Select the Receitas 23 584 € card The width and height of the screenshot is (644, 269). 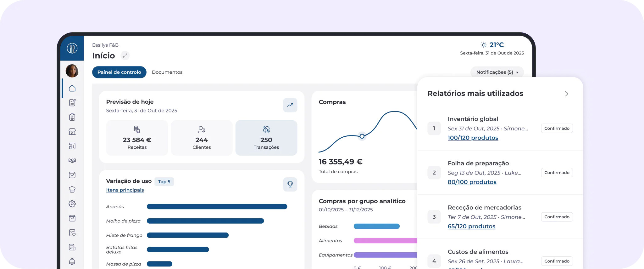137,138
